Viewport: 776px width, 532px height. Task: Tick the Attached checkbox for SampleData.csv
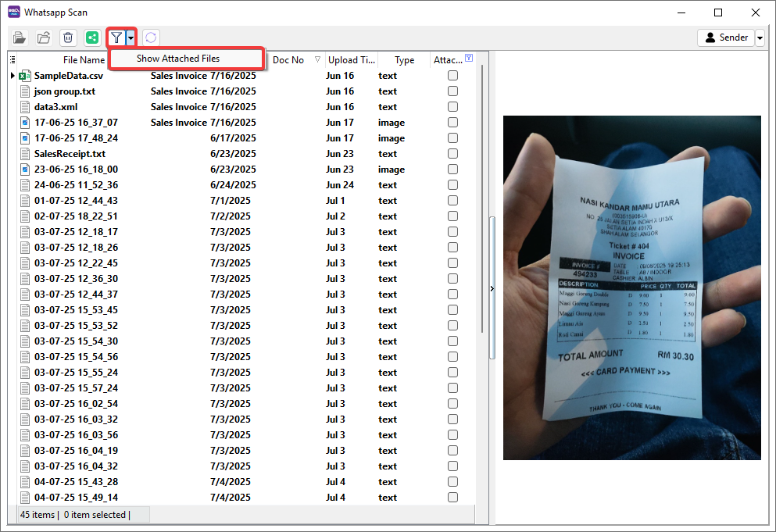coord(452,76)
